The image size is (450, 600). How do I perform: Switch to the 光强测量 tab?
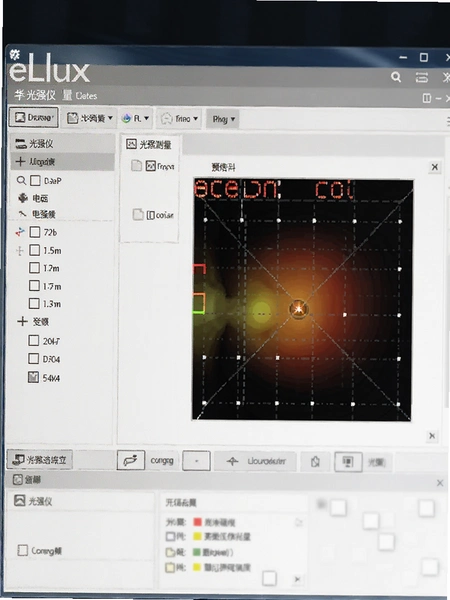coord(149,144)
